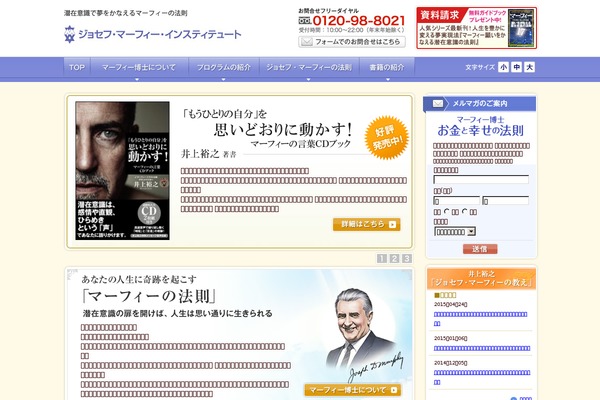This screenshot has width=600, height=400.
Task: Set text size to 小
Action: 504,67
